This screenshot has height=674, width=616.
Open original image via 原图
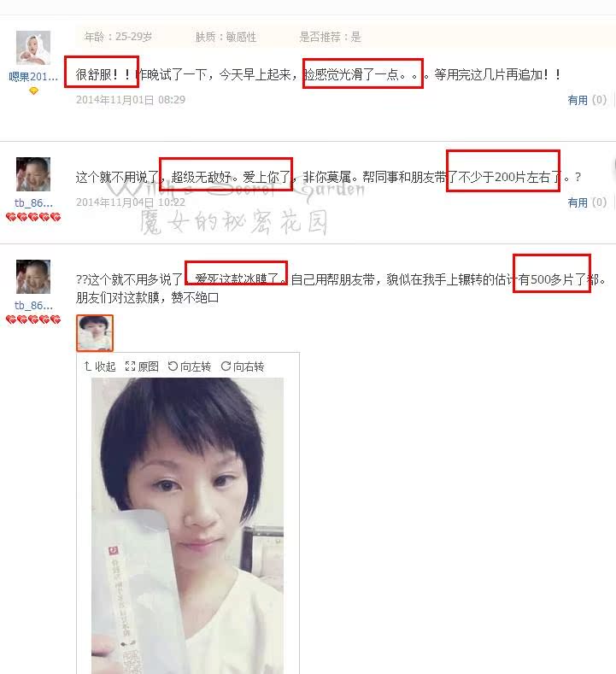click(142, 366)
